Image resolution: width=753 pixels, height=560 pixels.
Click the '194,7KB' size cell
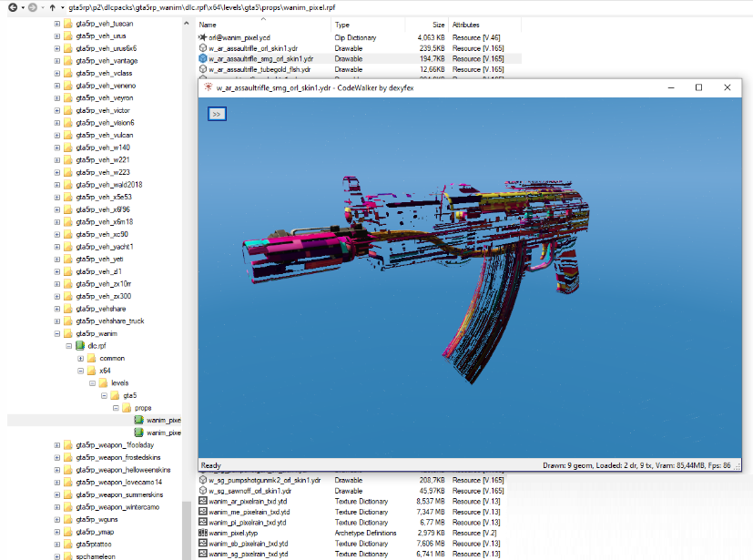[x=432, y=58]
